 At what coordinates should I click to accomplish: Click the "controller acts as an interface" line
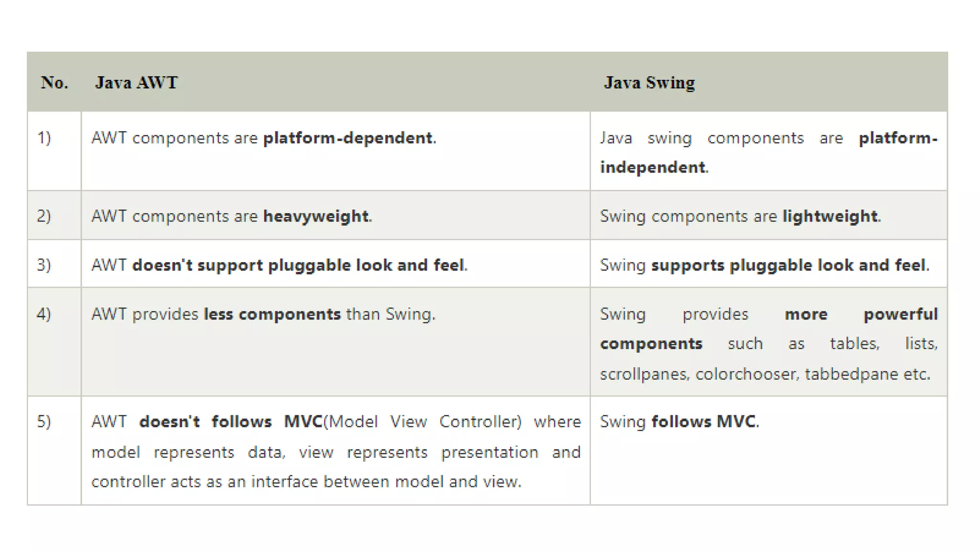click(306, 482)
